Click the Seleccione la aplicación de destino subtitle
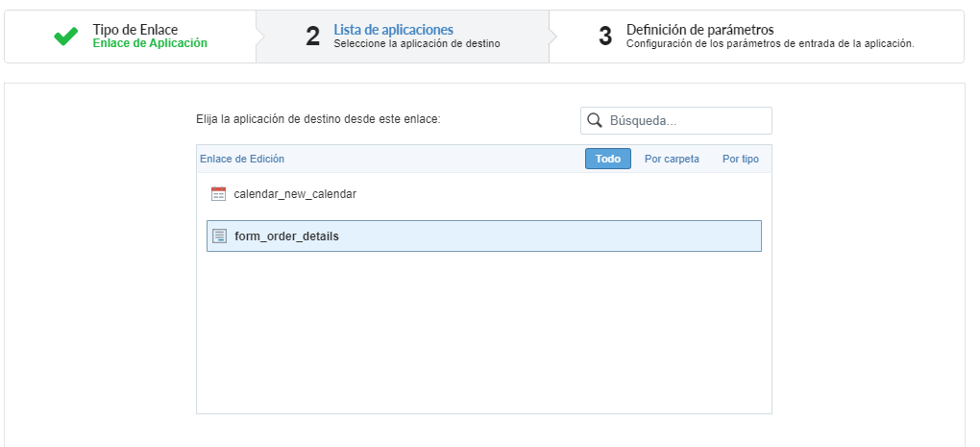The image size is (980, 447). 416,44
